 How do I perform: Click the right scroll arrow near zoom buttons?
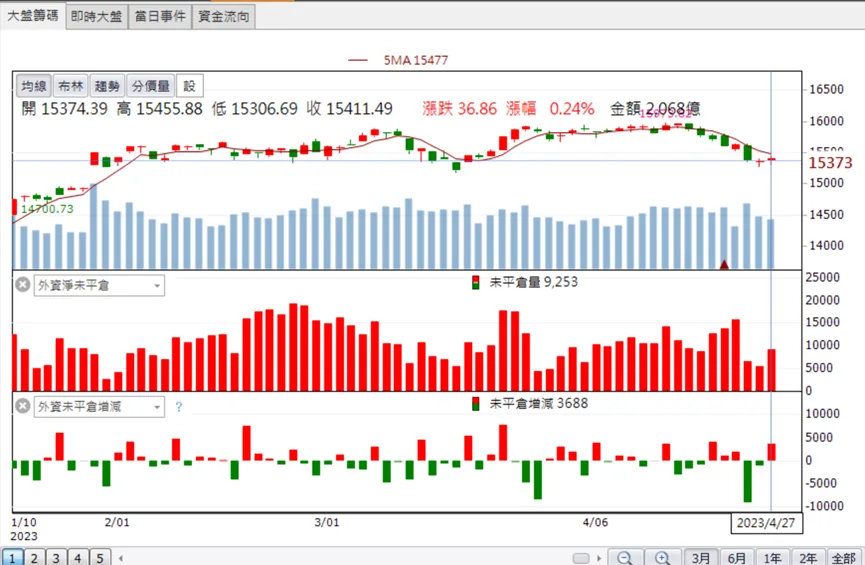click(x=599, y=558)
